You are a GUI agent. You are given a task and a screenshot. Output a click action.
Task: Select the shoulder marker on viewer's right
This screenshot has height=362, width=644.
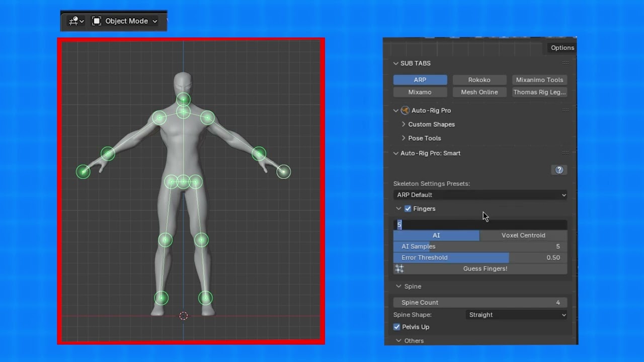pos(207,118)
